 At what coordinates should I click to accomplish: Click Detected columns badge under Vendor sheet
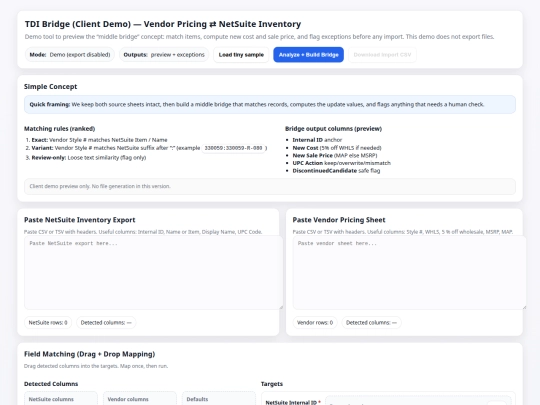coord(371,323)
